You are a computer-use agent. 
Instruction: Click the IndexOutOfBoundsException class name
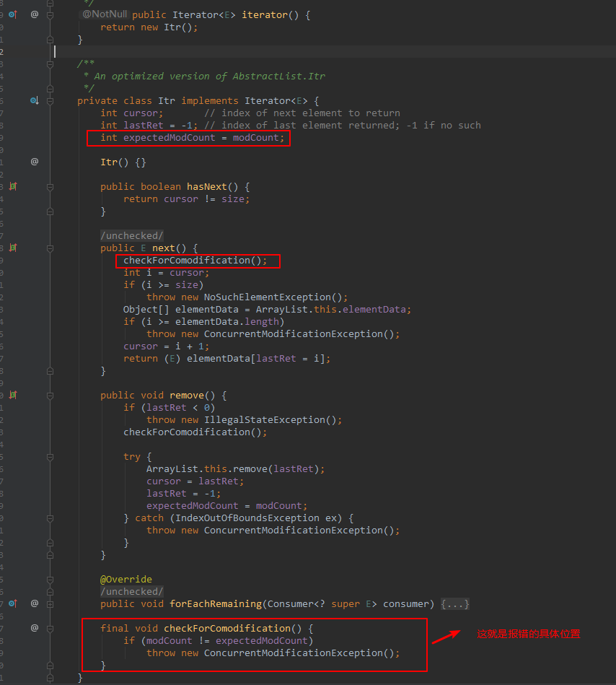coord(247,518)
